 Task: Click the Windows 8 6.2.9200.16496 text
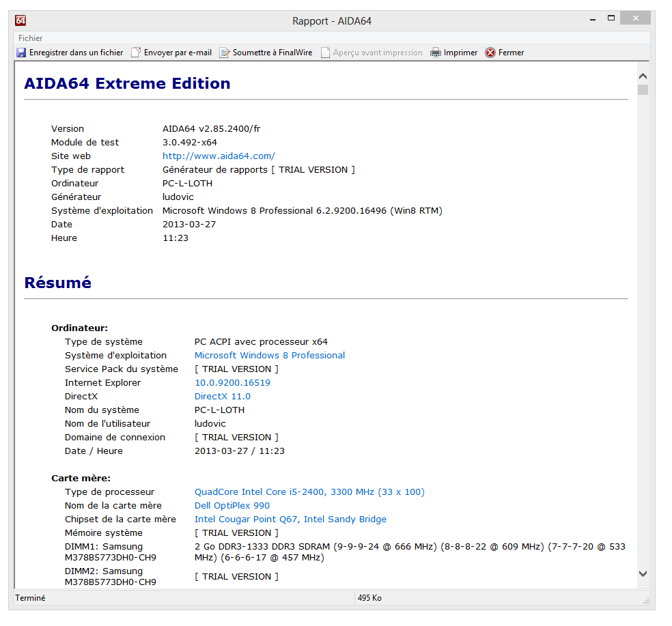(x=302, y=211)
